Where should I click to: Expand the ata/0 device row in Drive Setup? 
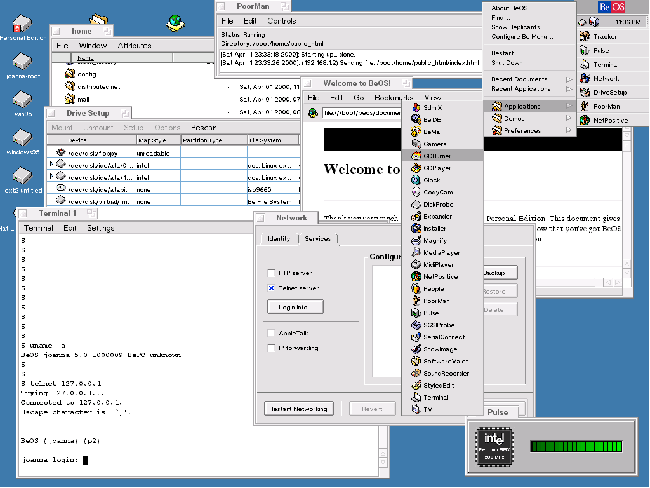click(x=51, y=164)
